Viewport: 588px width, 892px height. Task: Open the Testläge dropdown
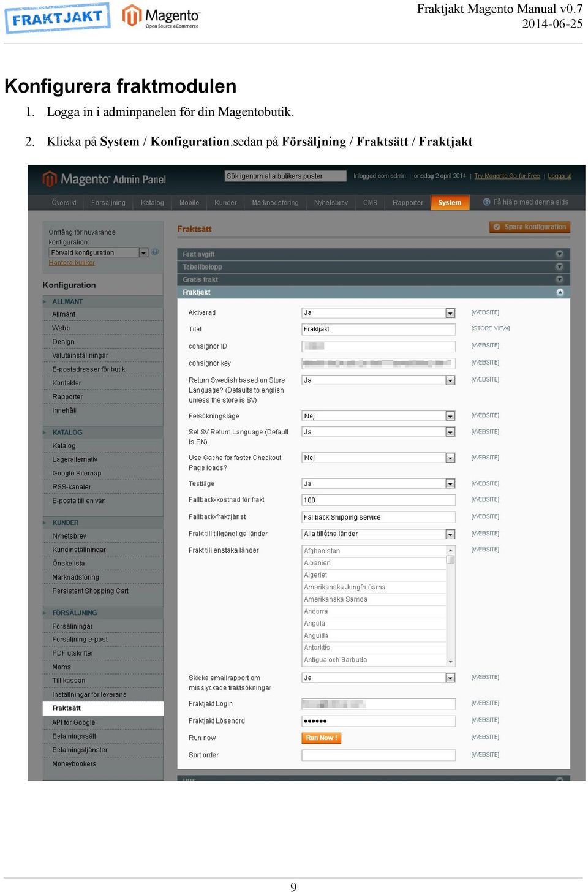click(x=379, y=483)
